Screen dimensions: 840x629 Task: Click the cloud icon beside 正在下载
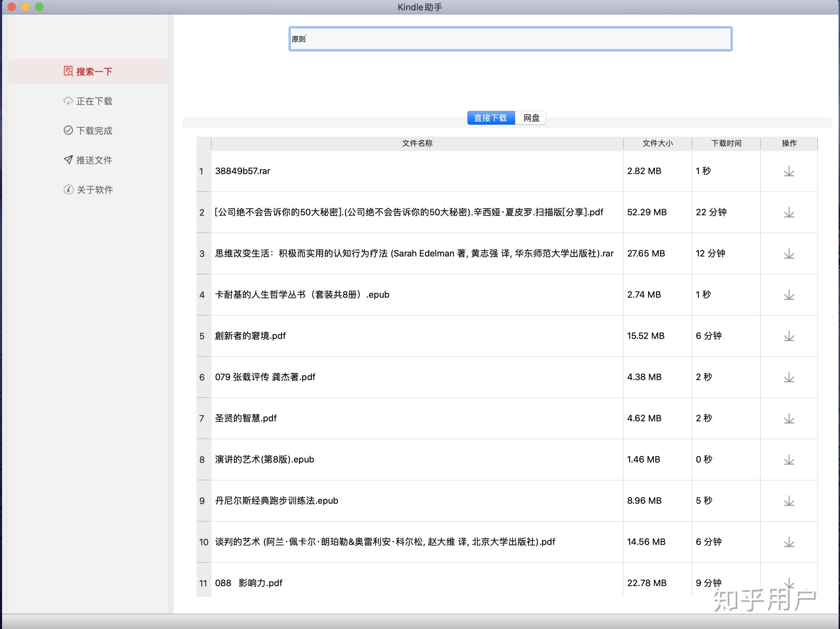pos(68,101)
